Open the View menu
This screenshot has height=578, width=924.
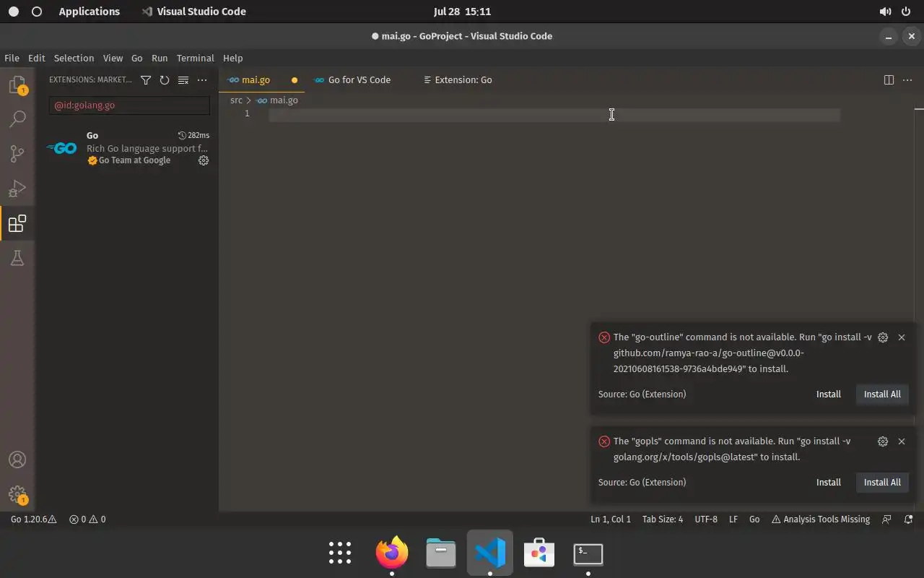113,58
